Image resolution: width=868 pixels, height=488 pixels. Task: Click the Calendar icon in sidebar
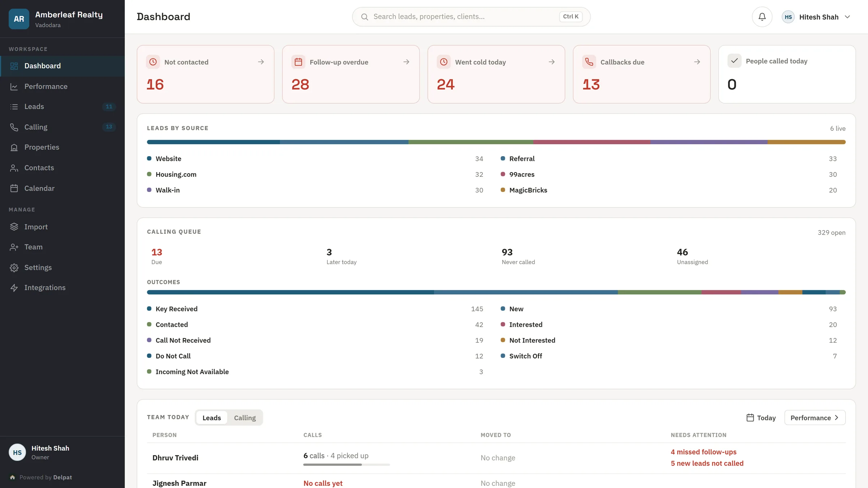[14, 188]
